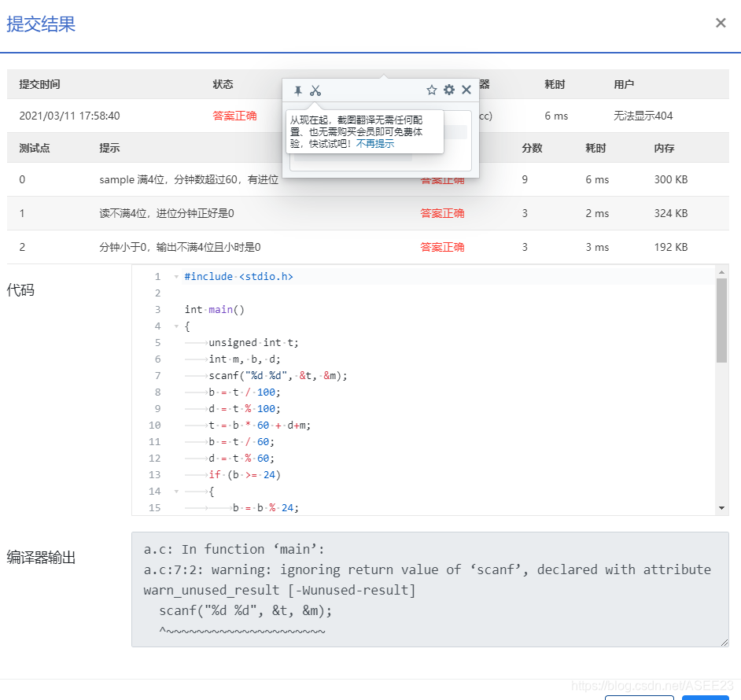
Task: Close the 提交结果 dialog
Action: (721, 23)
